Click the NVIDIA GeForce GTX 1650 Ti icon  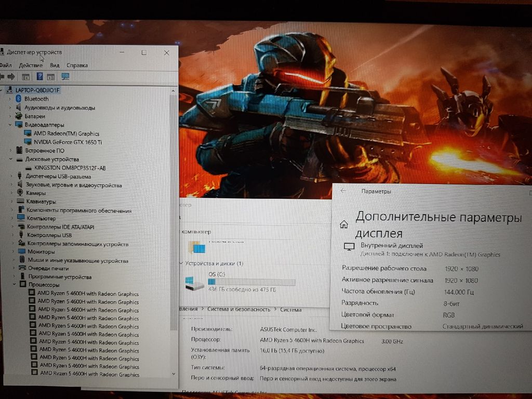coord(28,142)
